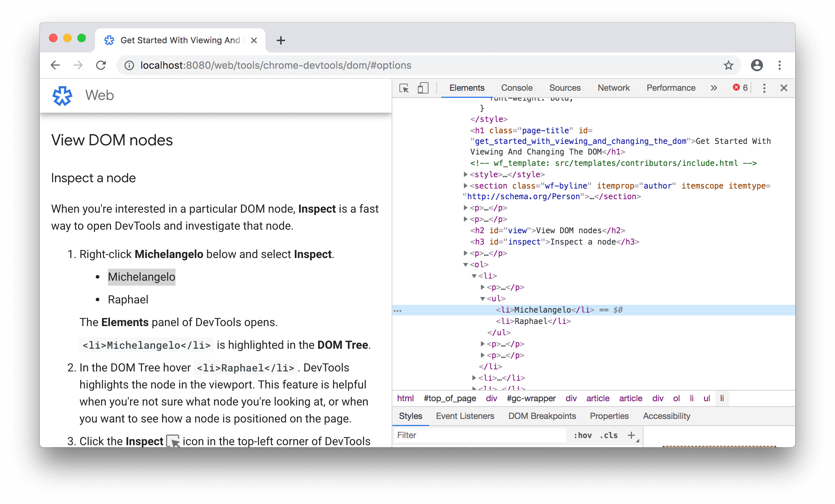
Task: Open the DevTools more options menu
Action: coord(765,88)
